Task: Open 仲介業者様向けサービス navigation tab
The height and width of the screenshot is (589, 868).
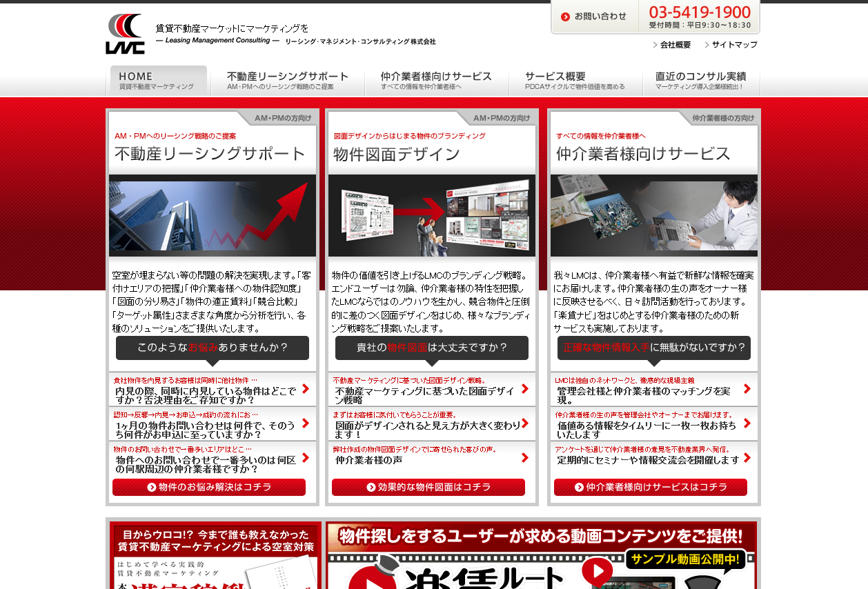Action: (436, 81)
